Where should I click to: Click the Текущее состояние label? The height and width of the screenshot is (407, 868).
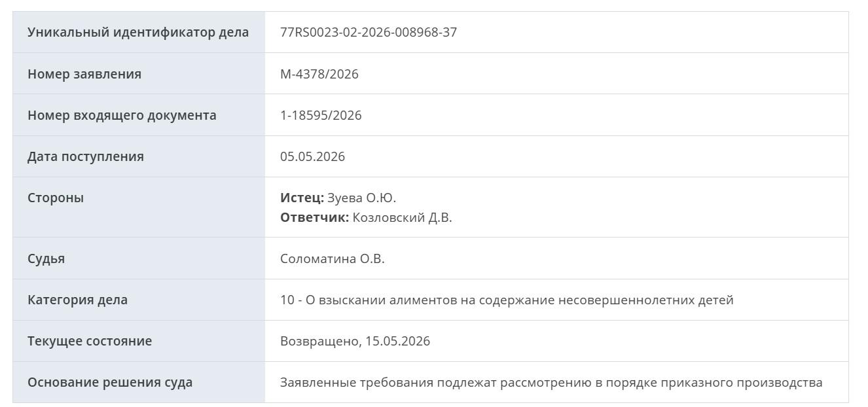[x=90, y=341]
